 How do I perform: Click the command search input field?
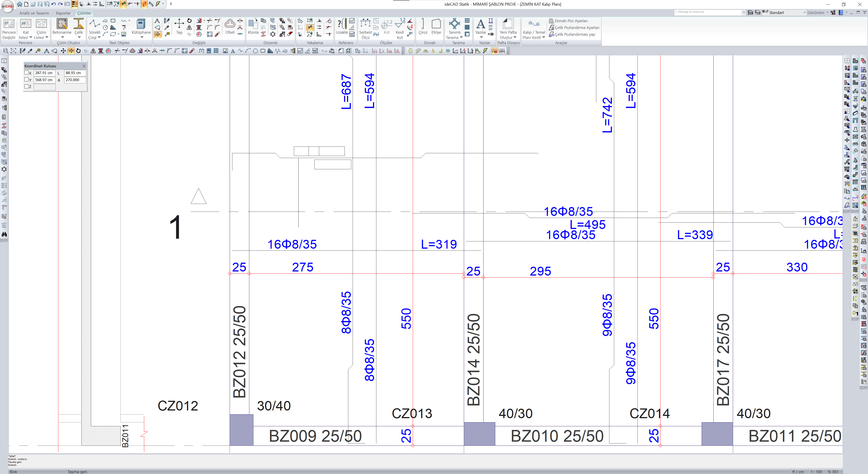[708, 12]
